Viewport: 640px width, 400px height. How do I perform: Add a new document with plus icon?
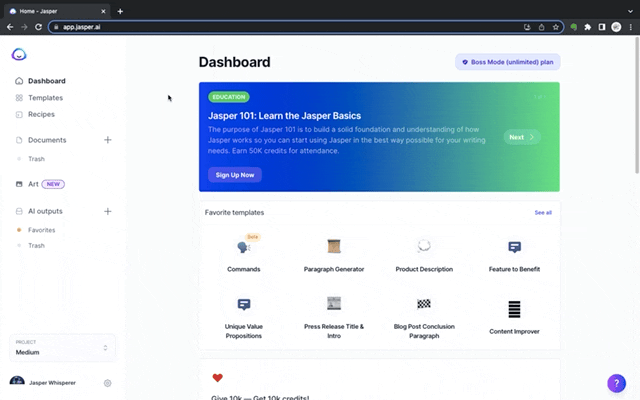(108, 140)
